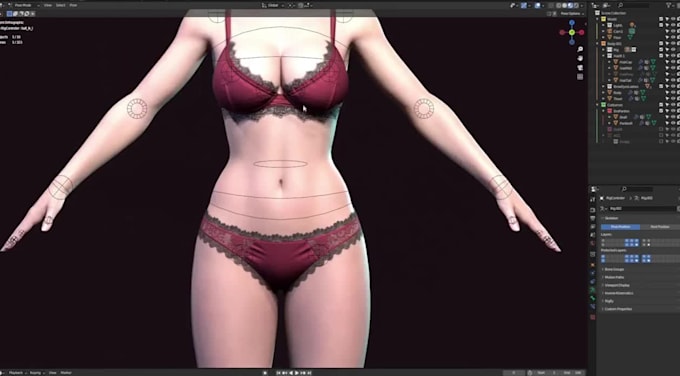Screen dimensions: 680x376
Task: Uncheck the Costumes collection exclude checkbox
Action: click(x=661, y=105)
